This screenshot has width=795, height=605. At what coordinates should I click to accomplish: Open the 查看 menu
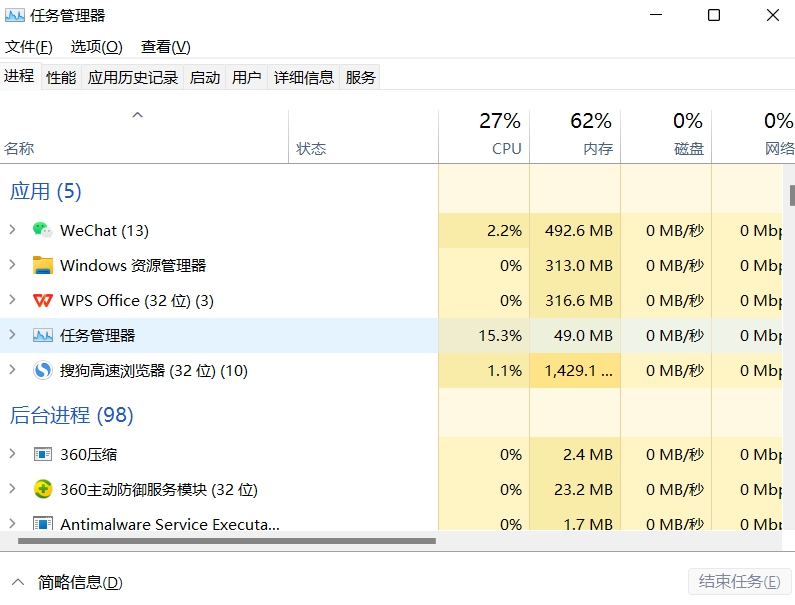point(165,47)
